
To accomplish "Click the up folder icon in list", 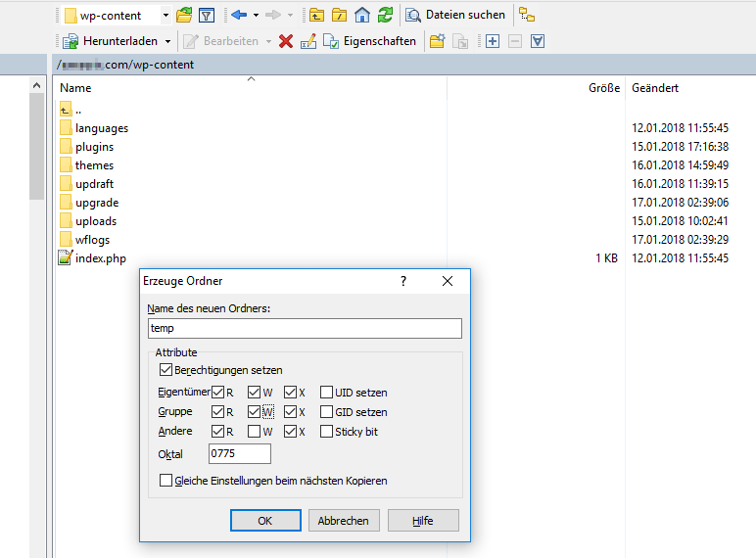I will click(x=66, y=110).
